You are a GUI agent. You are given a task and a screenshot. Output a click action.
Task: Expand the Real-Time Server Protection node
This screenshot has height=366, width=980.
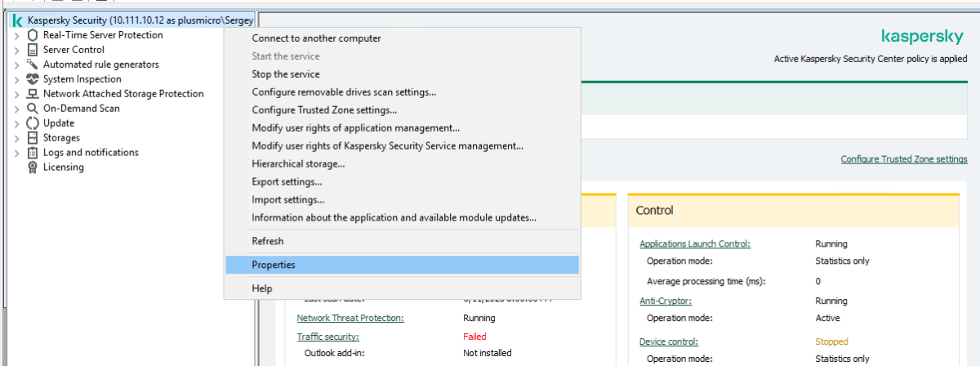(x=16, y=35)
